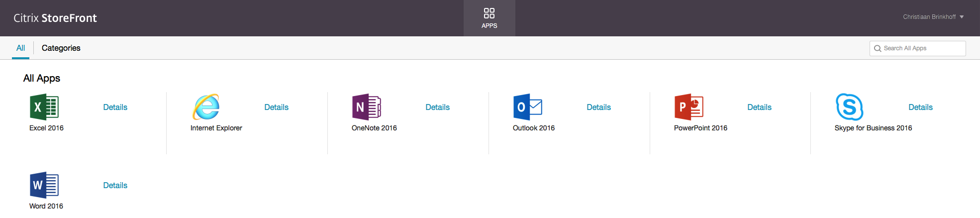Screen dimensions: 980x218
Task: Open Details for Internet Explorer
Action: 276,108
